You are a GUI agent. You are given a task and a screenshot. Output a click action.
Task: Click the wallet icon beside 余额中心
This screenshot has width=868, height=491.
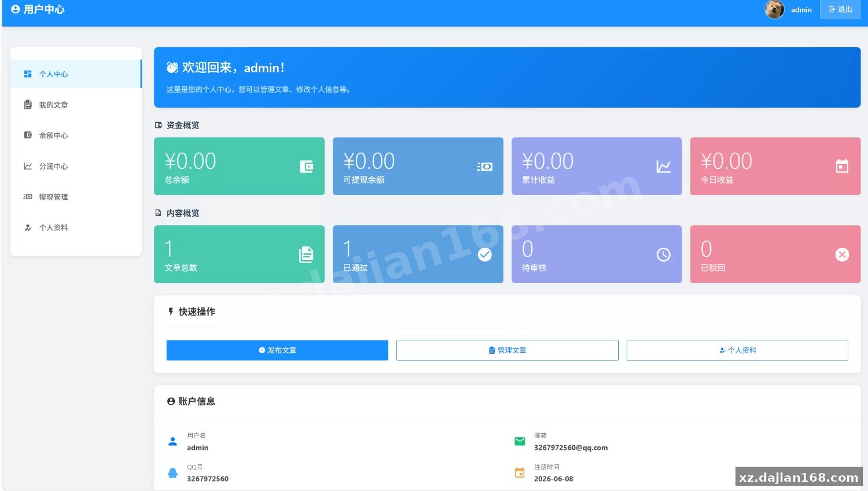pos(28,135)
